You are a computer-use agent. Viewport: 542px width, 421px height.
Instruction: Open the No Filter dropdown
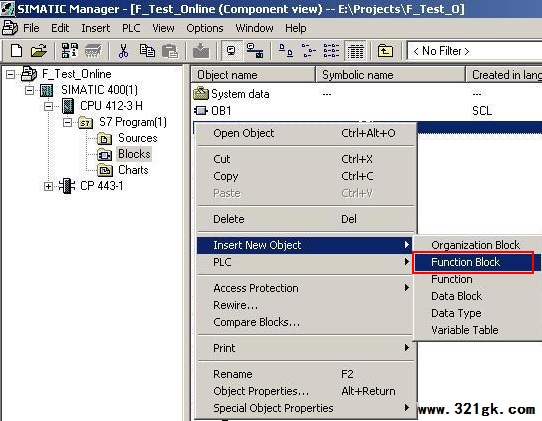point(474,51)
